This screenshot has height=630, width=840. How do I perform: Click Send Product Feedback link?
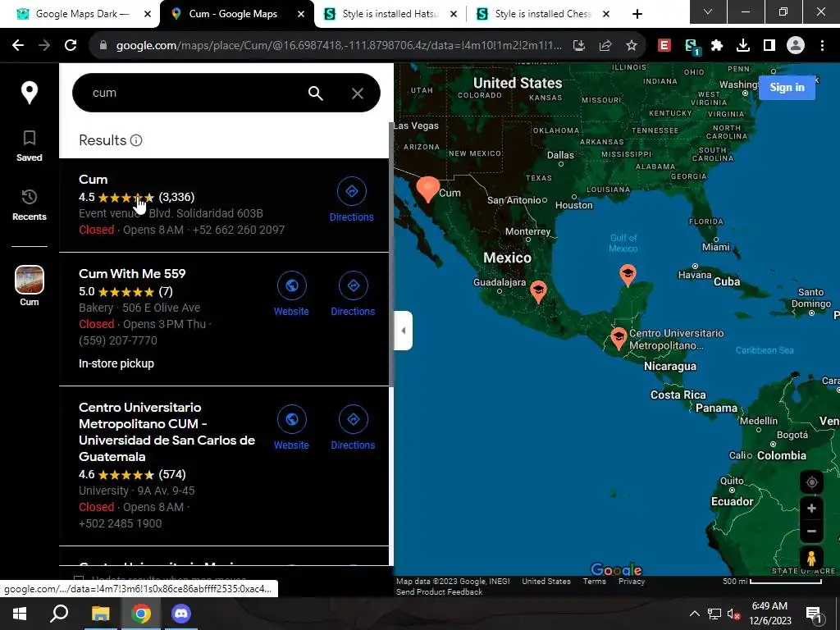[440, 592]
